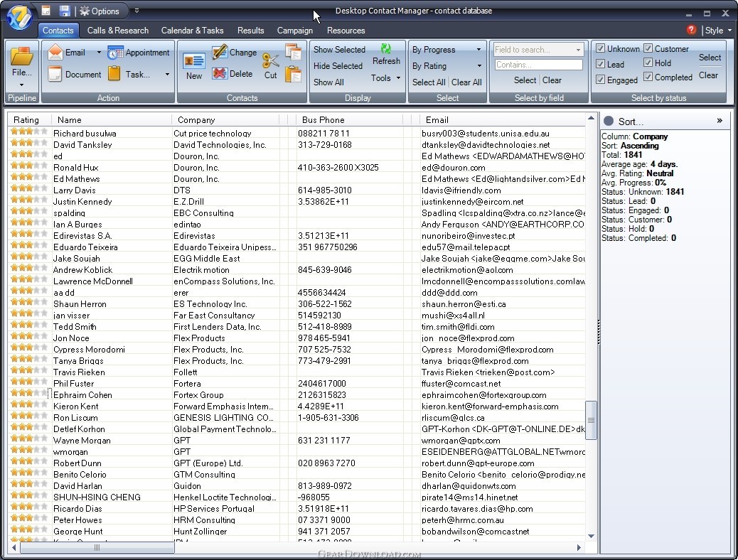738x560 pixels.
Task: Open the red Help icon
Action: 691,30
